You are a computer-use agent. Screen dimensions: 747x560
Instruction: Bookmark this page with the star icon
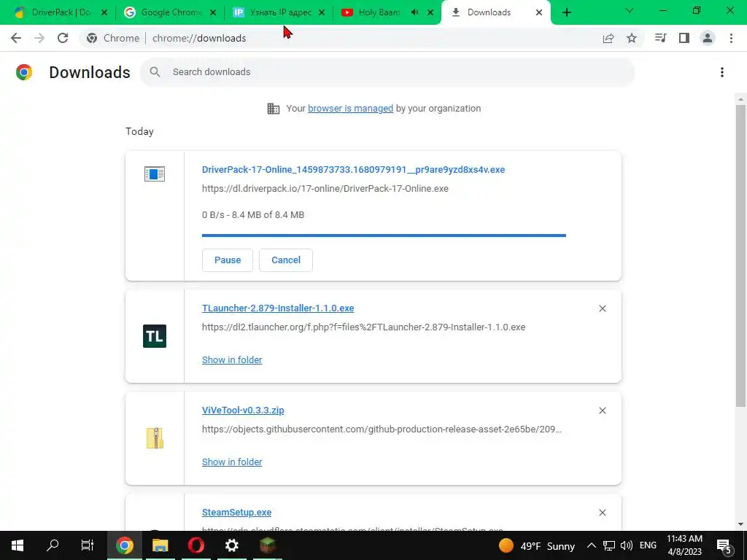click(632, 38)
